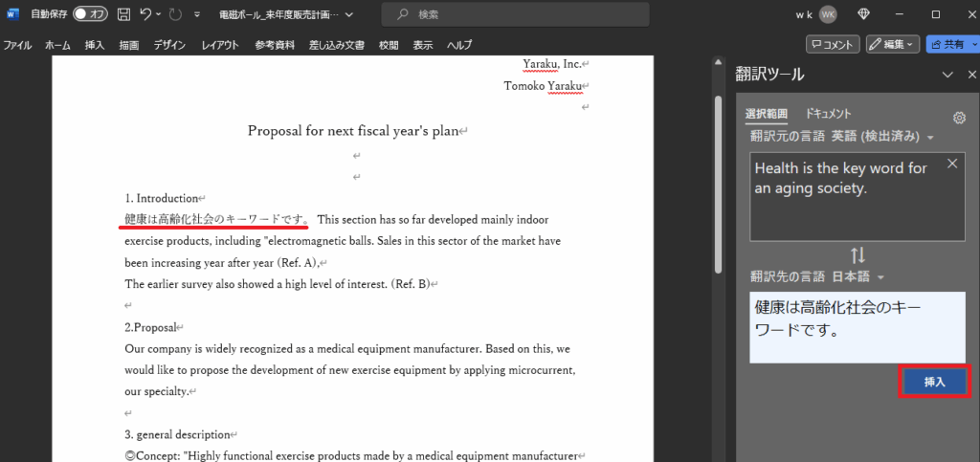This screenshot has width=980, height=462.
Task: Open the ホーム ribbon tab
Action: coord(57,45)
